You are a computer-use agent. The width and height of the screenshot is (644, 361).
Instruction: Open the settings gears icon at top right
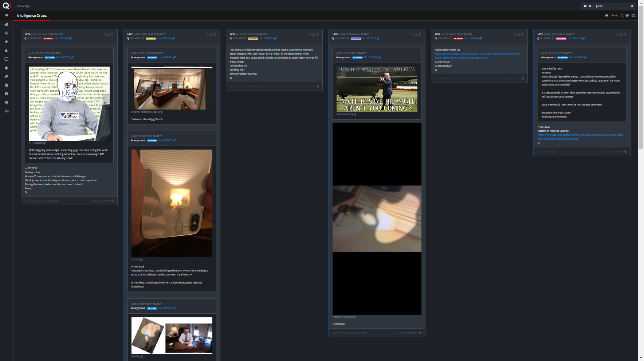(633, 16)
